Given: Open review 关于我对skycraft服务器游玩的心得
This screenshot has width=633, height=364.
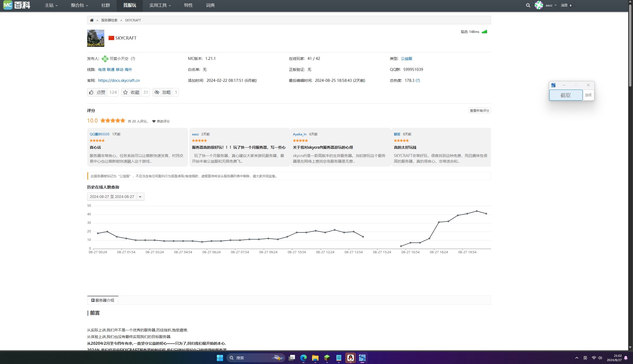Looking at the screenshot, I should pyautogui.click(x=323, y=148).
